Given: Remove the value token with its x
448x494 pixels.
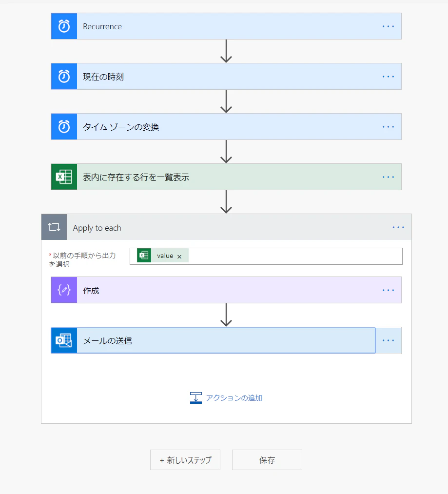Looking at the screenshot, I should tap(179, 257).
